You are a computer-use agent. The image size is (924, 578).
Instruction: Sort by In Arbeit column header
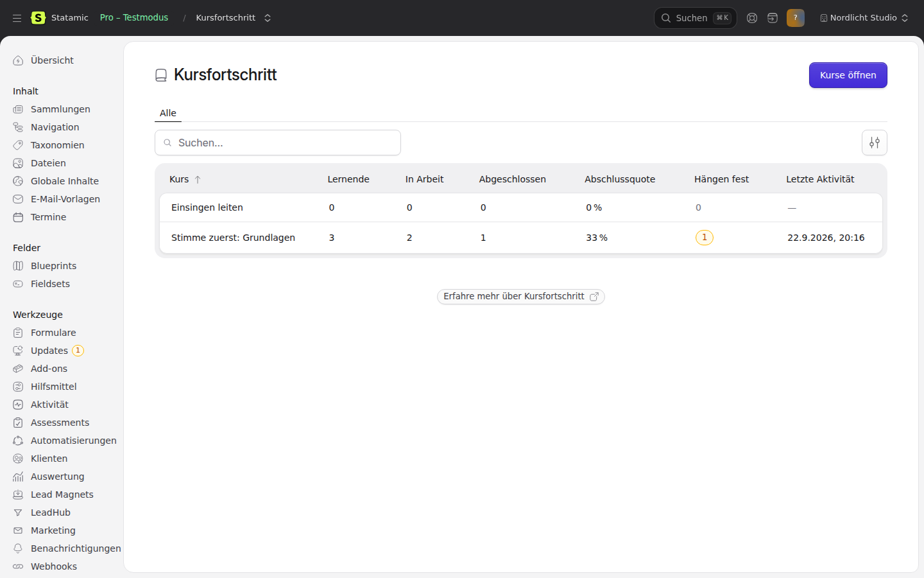(x=425, y=180)
